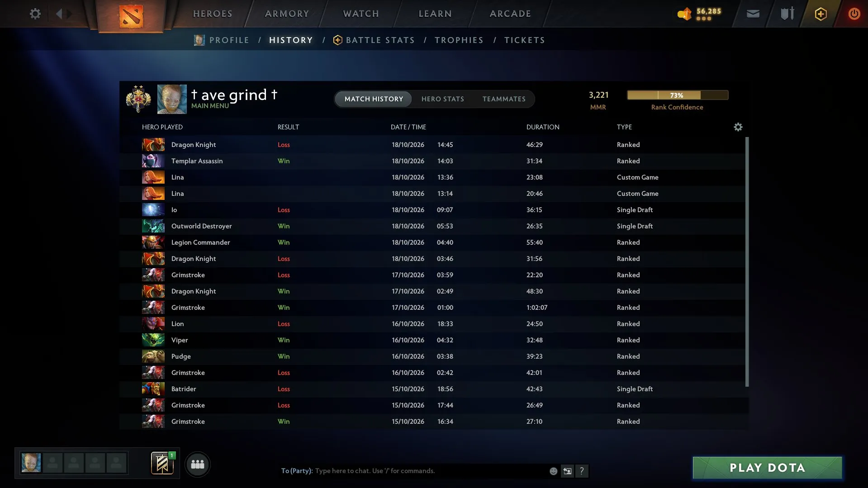The image size is (868, 488).
Task: Open the mail envelope icon
Action: point(753,14)
